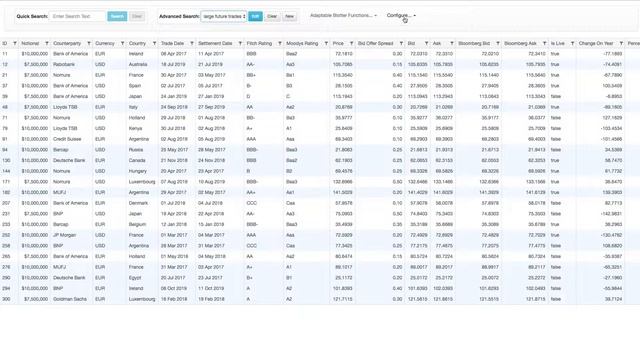Viewport: 640px width, 360px height.
Task: Select trade date 08 Apr 2017 cell
Action: (177, 54)
